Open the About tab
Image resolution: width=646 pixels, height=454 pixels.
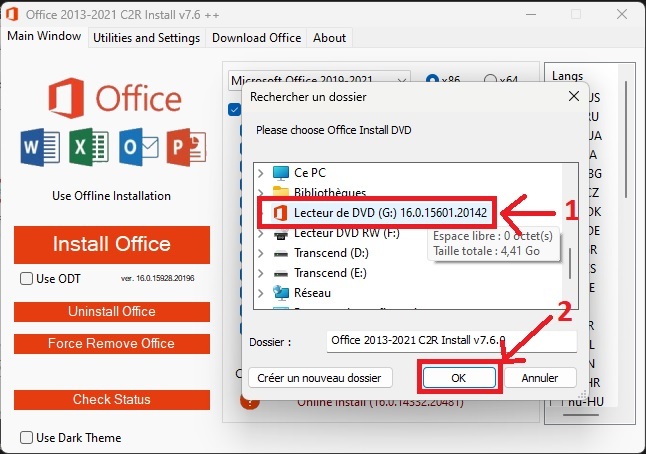click(330, 38)
